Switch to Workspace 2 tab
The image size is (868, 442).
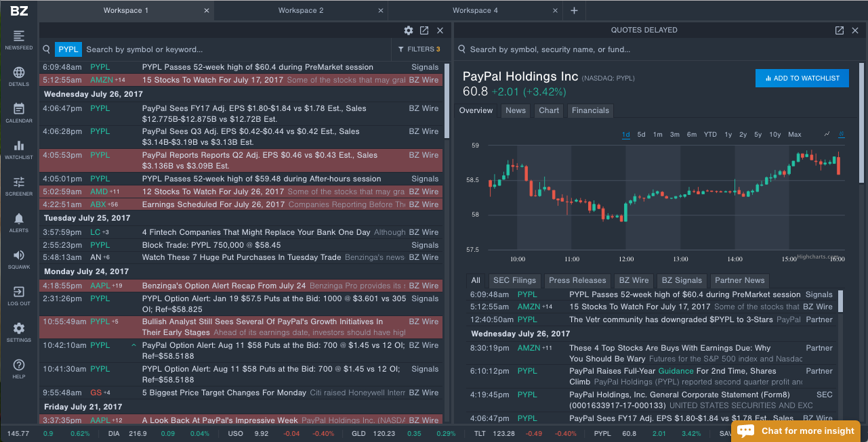(301, 11)
